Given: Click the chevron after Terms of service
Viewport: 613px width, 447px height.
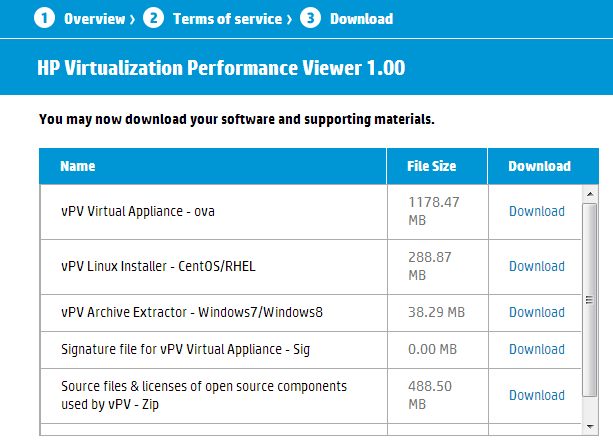Looking at the screenshot, I should 289,20.
